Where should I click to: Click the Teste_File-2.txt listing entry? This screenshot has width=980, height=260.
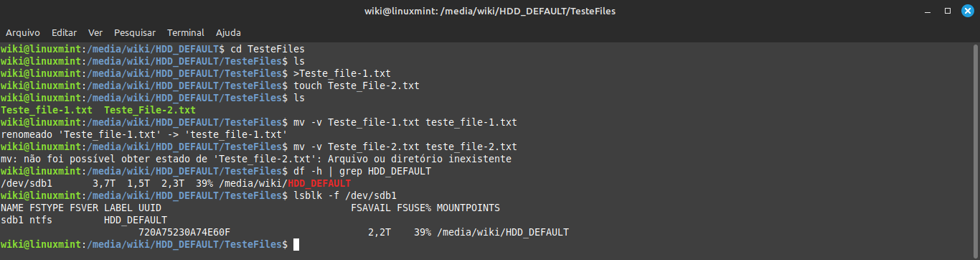(150, 110)
